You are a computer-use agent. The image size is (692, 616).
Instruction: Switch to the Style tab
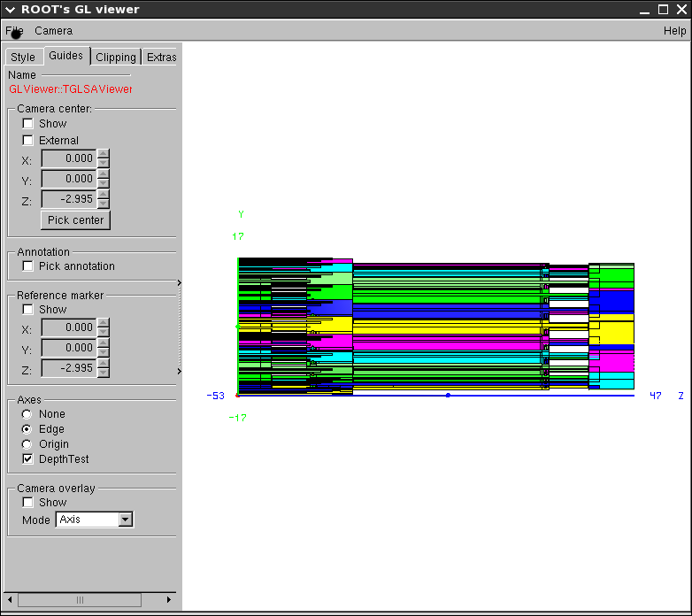click(23, 58)
